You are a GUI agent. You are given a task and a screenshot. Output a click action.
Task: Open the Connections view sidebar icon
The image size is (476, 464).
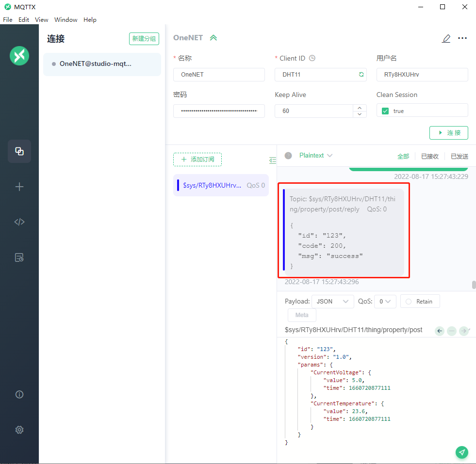[19, 151]
